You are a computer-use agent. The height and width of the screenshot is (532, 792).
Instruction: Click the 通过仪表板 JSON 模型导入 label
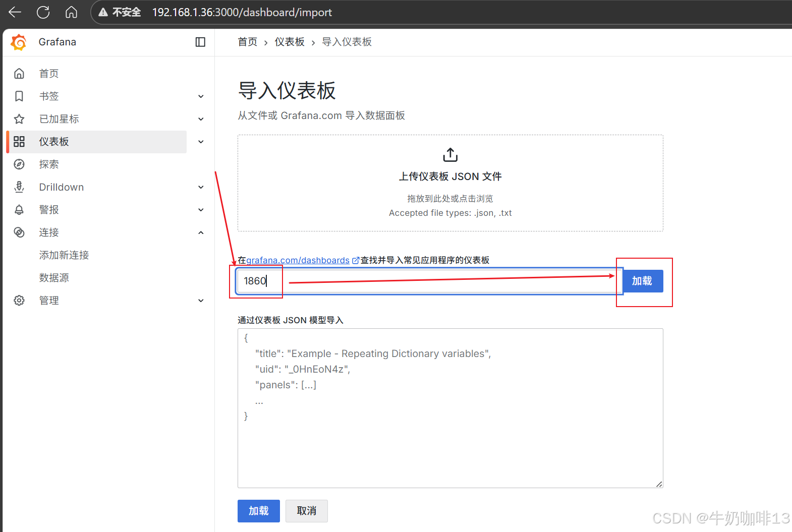point(291,320)
